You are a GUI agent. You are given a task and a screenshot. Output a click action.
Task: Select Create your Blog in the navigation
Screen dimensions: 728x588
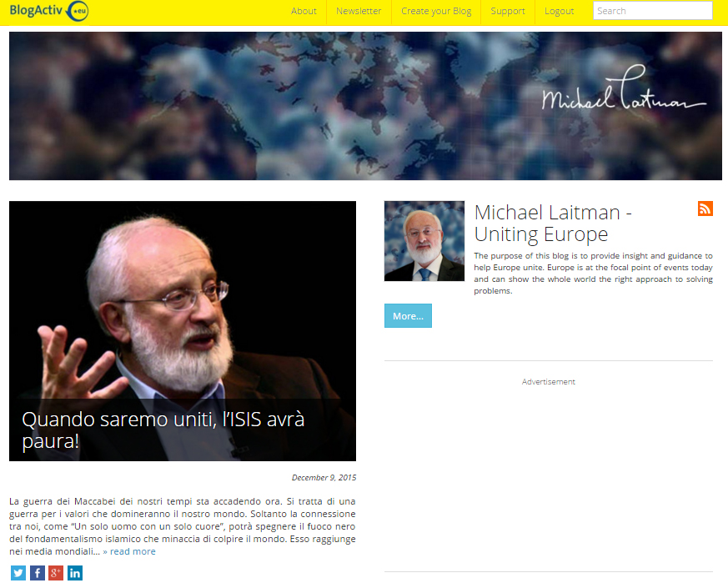(436, 11)
